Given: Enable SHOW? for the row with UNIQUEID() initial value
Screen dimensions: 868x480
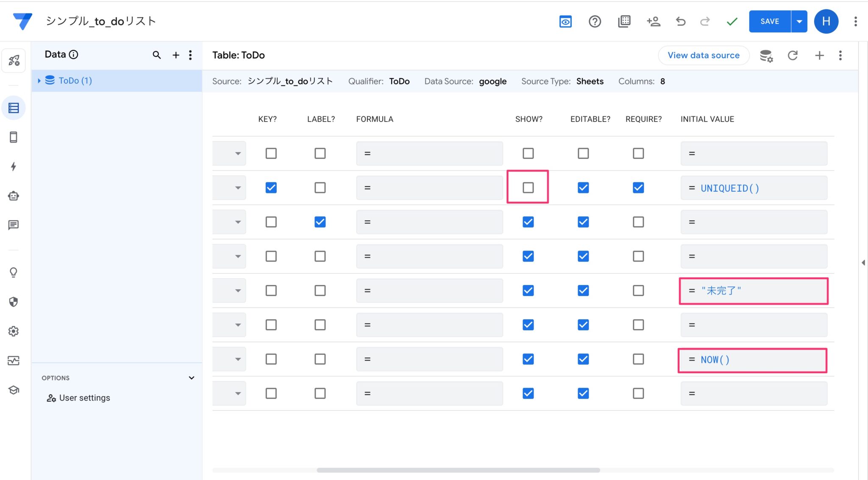Looking at the screenshot, I should 528,187.
